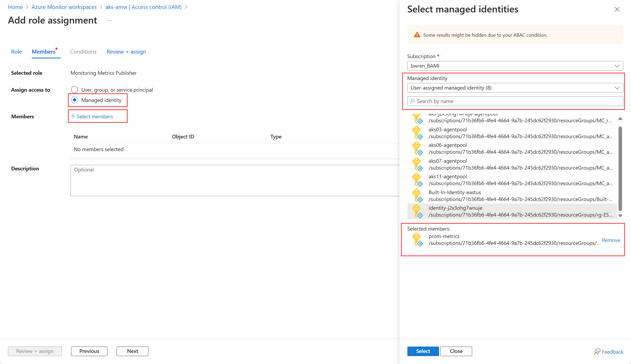This screenshot has width=631, height=364.
Task: Click the + Select members link
Action: [x=92, y=116]
